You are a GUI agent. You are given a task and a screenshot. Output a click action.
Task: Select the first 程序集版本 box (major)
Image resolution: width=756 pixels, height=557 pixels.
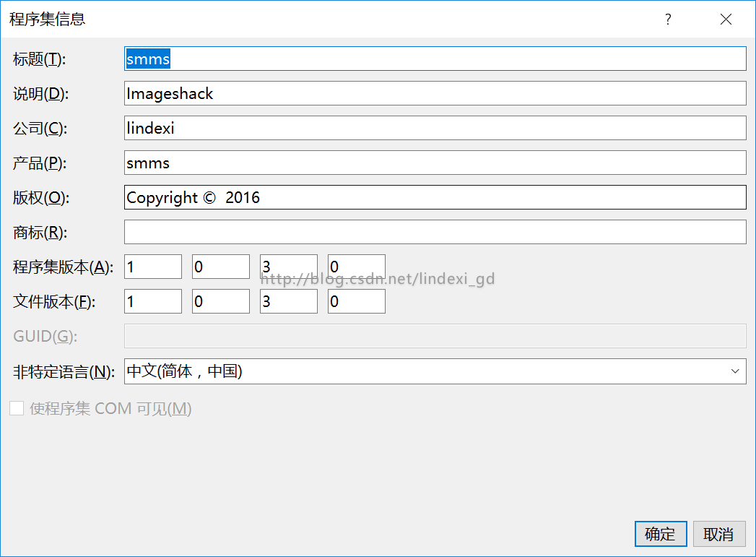(x=153, y=267)
